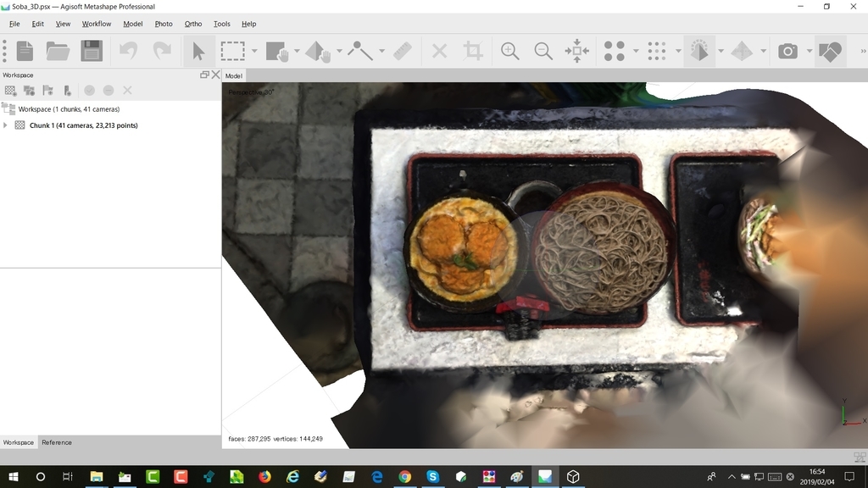Open the move object dropdown arrow
The image size is (868, 488).
pos(339,51)
